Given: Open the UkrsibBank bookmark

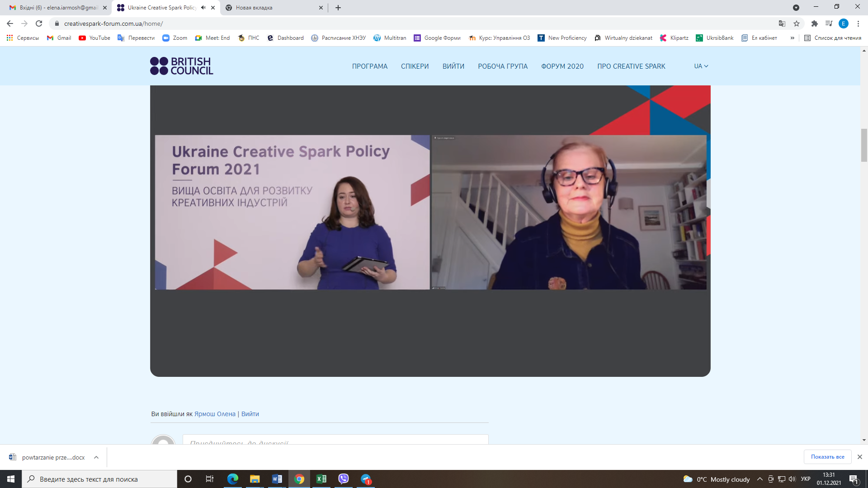Looking at the screenshot, I should click(x=715, y=38).
